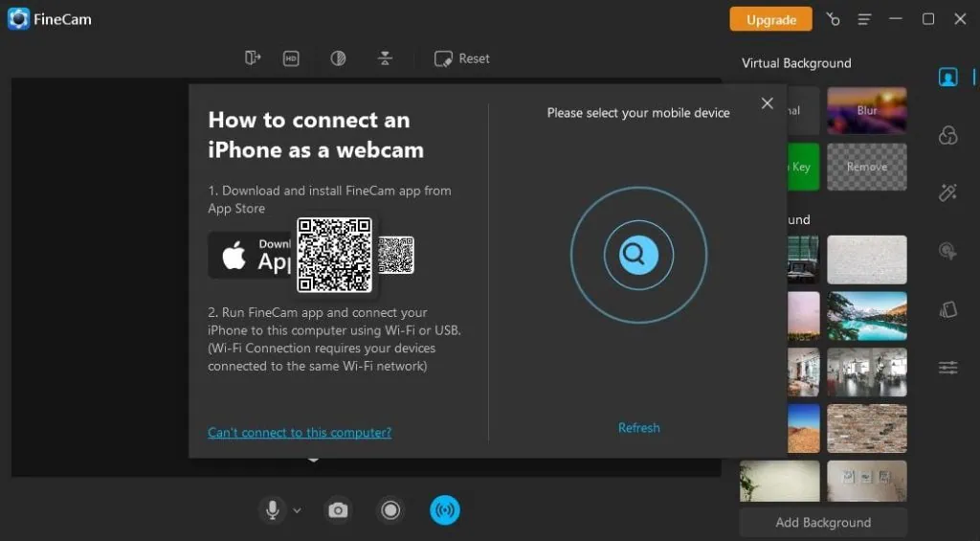The image size is (980, 541).
Task: Click "Please select your mobile device" text
Action: pyautogui.click(x=638, y=113)
